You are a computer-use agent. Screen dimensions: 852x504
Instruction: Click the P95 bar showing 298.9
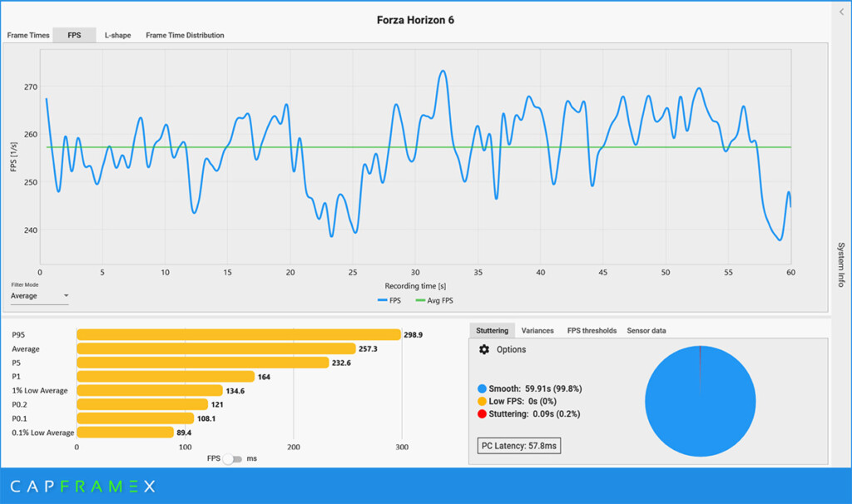[239, 334]
